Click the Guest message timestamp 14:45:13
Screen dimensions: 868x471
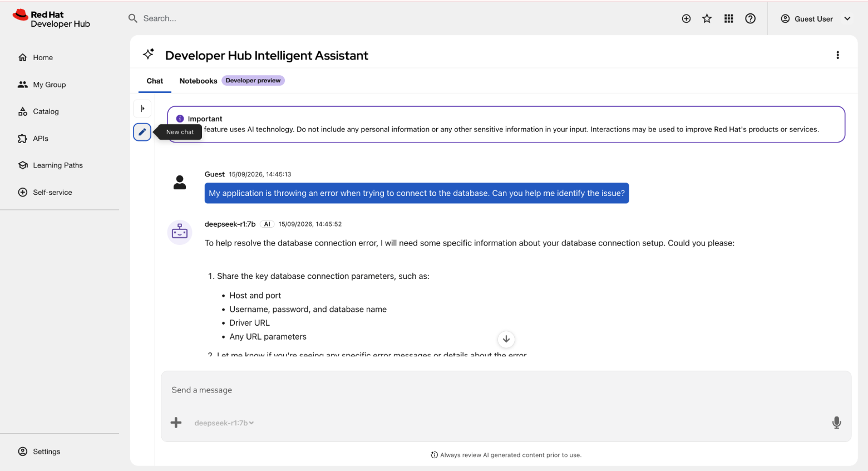(x=260, y=174)
